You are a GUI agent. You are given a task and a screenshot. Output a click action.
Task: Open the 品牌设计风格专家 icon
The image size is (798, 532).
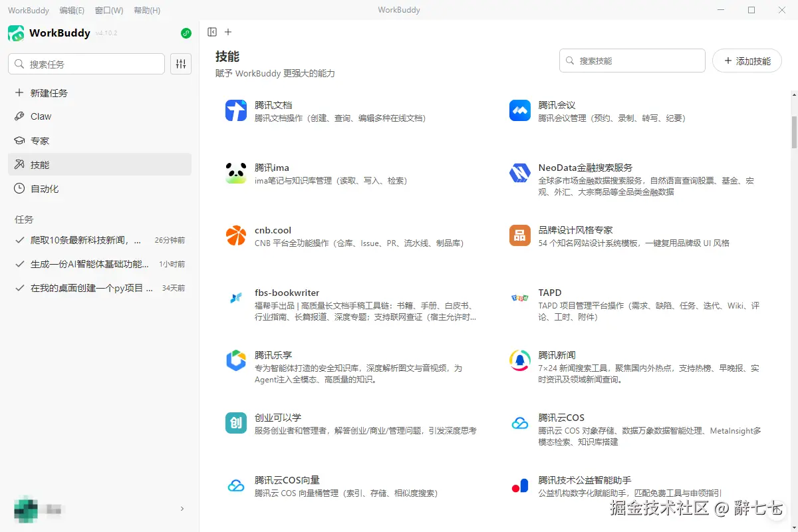tap(520, 235)
